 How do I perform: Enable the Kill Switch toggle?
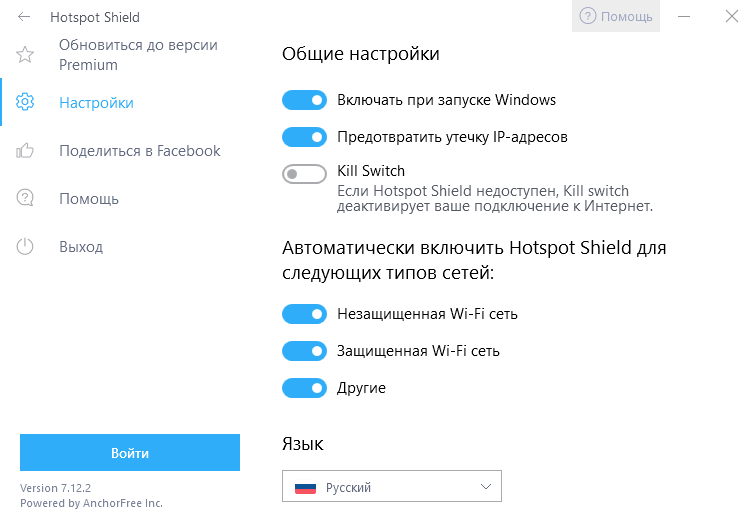[x=305, y=174]
